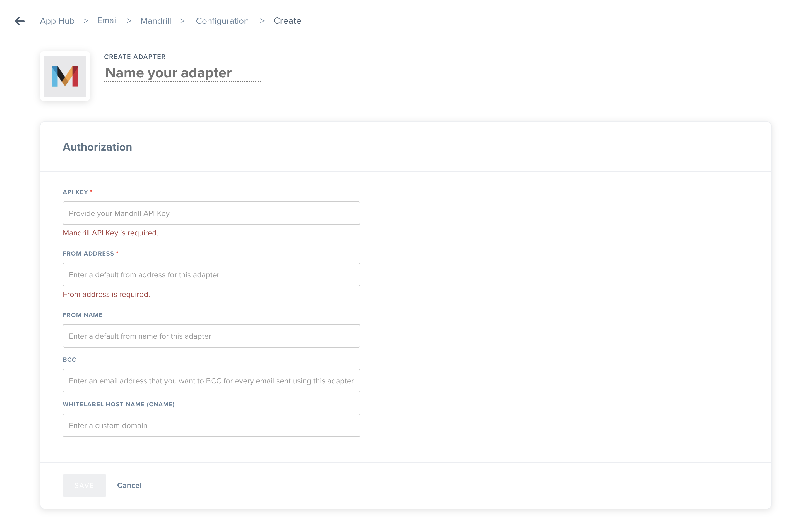Open the Email breadcrumb link
The image size is (812, 518).
click(107, 21)
